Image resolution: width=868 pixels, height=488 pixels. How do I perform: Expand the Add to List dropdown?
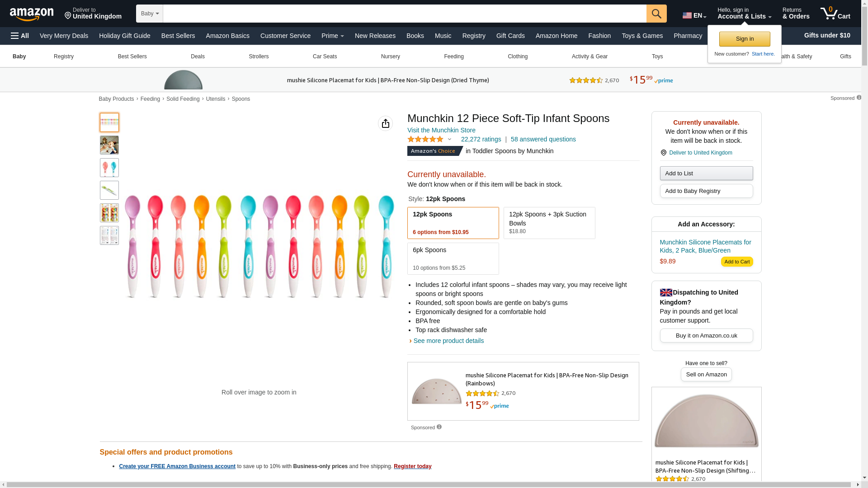[706, 174]
